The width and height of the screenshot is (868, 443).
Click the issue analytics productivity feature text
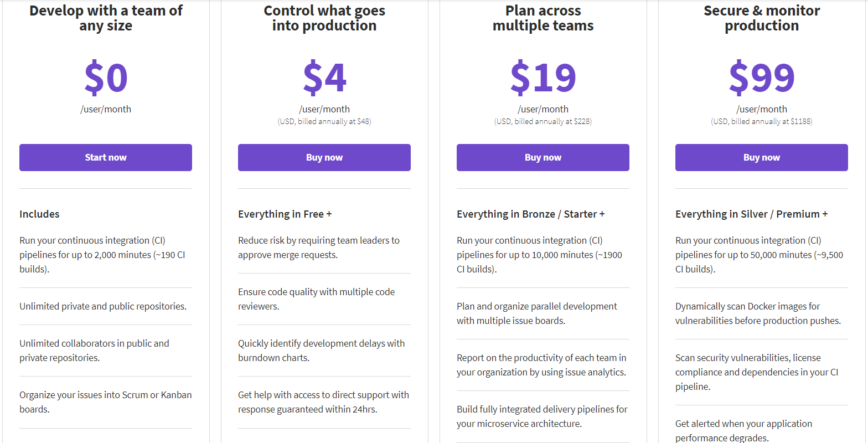point(541,365)
